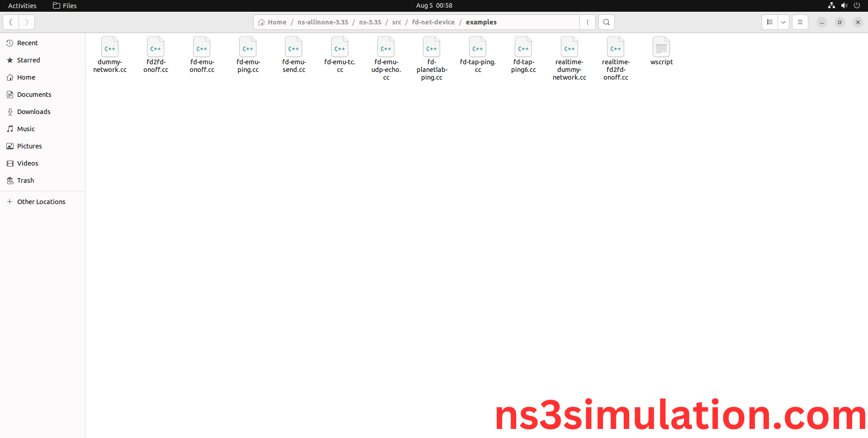Image resolution: width=868 pixels, height=438 pixels.
Task: Open the hamburger main menu
Action: pos(800,22)
